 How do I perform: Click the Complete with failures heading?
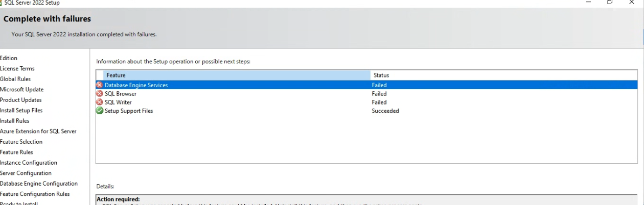[x=47, y=19]
